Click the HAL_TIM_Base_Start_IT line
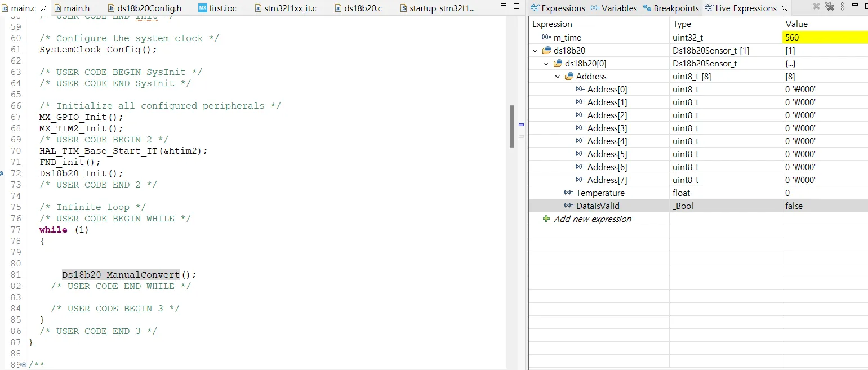868x370 pixels. point(123,151)
